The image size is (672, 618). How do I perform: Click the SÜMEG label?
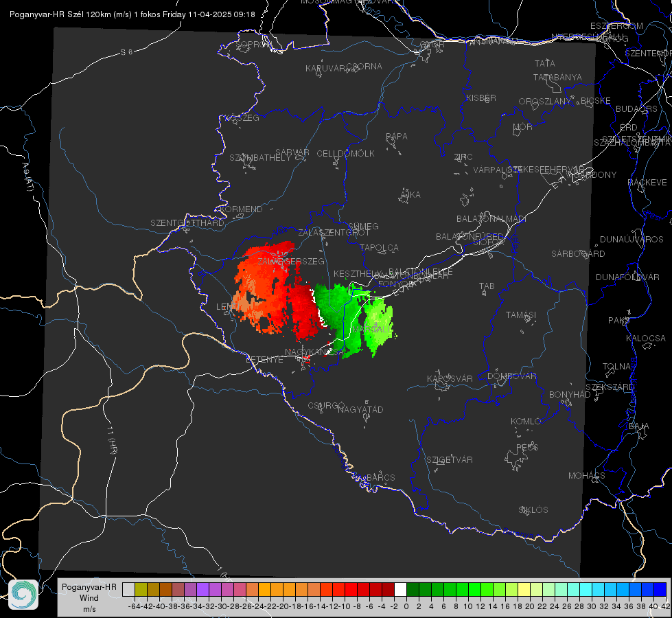pos(363,226)
